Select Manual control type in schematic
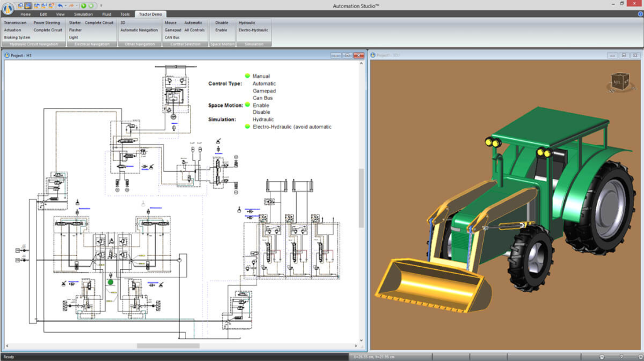This screenshot has width=644, height=361. point(261,76)
